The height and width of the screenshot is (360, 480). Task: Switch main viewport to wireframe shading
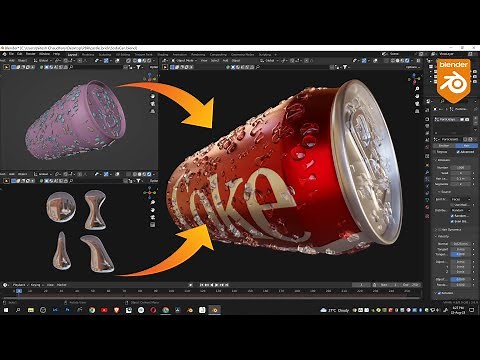pos(393,61)
